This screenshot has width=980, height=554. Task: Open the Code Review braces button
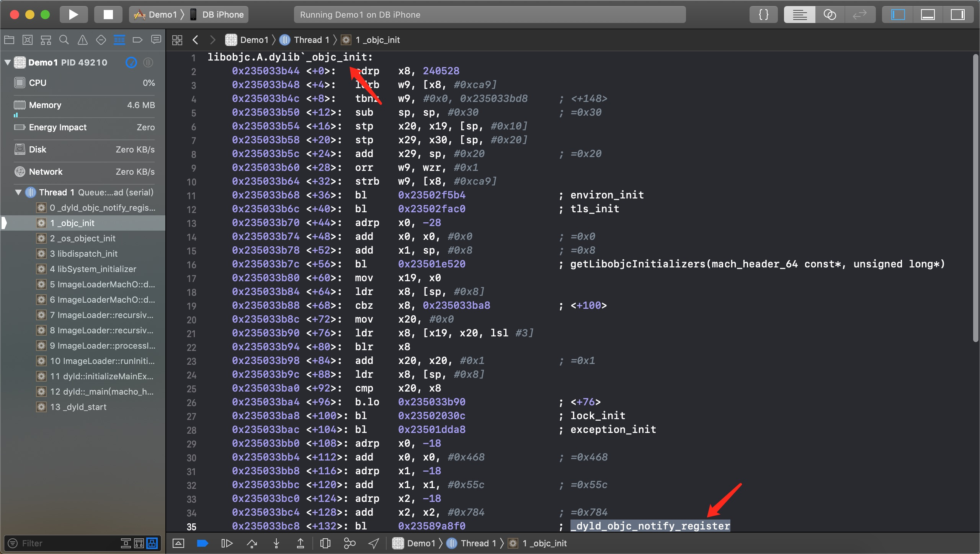coord(763,15)
